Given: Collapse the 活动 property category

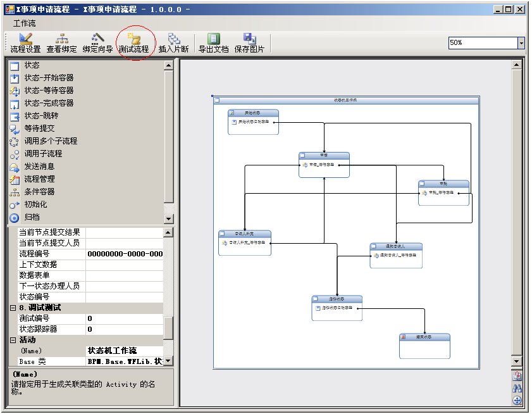Looking at the screenshot, I should tap(13, 340).
